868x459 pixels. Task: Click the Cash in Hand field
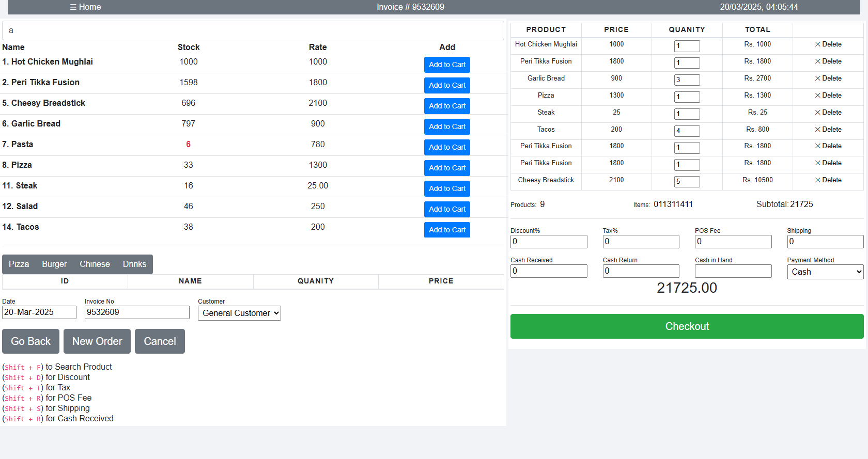tap(733, 271)
